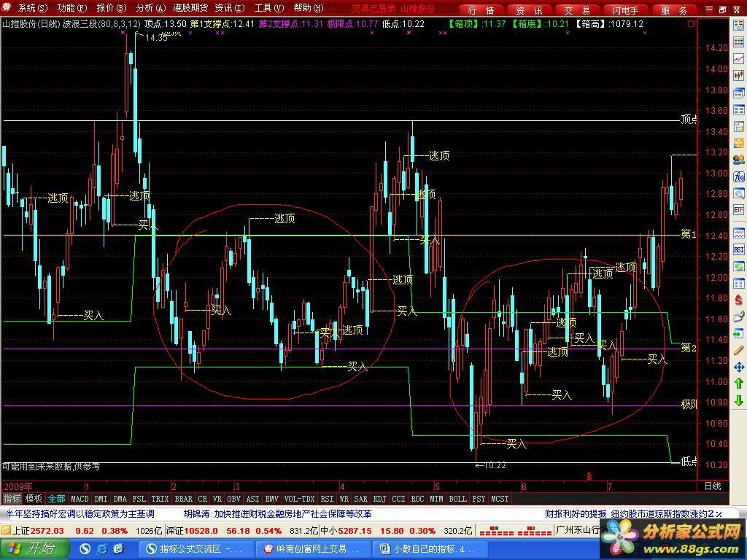The height and width of the screenshot is (560, 747).
Task: Click the cascaded windows list sidebar icon
Action: pos(738,93)
